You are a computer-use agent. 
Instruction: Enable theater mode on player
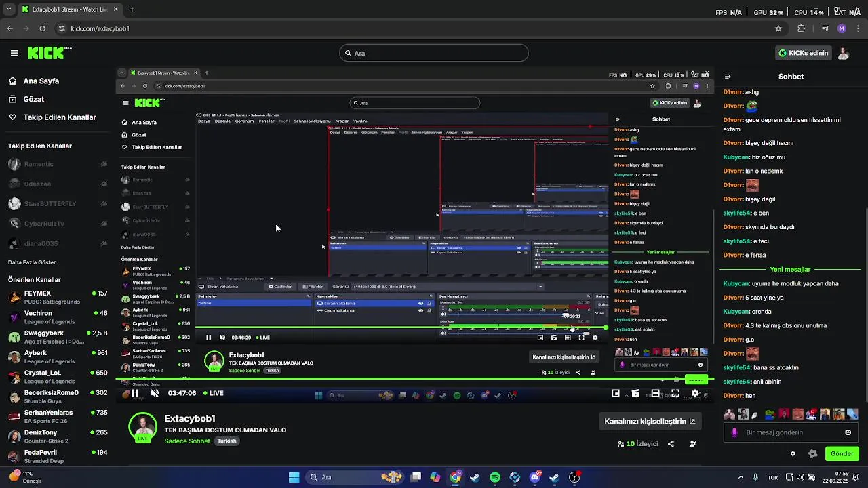655,393
